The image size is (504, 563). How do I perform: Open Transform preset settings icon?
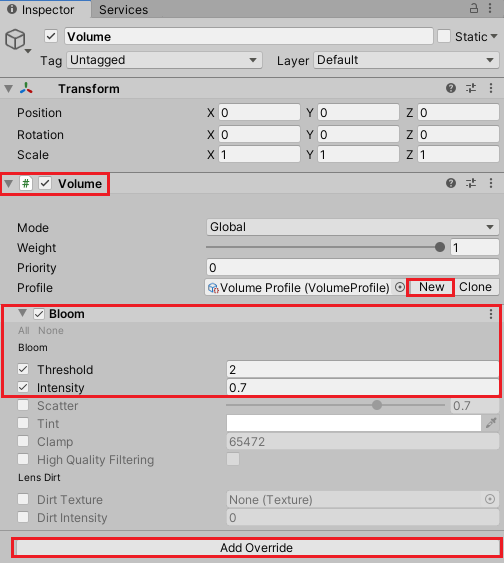[x=471, y=88]
